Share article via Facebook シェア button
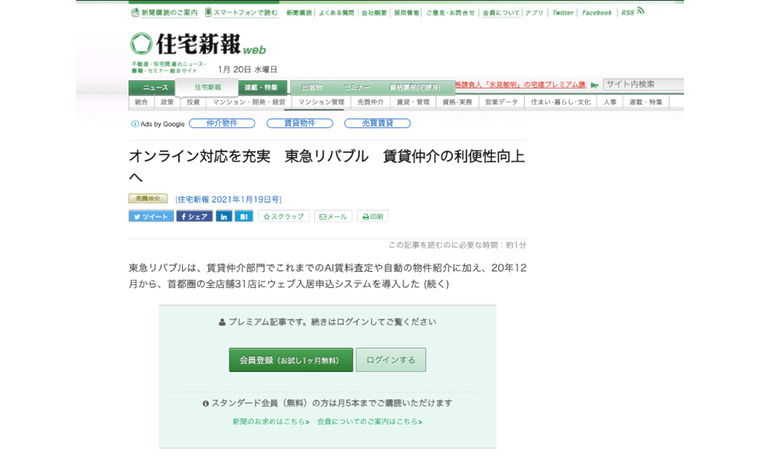Screen dimensions: 760x456 194,216
